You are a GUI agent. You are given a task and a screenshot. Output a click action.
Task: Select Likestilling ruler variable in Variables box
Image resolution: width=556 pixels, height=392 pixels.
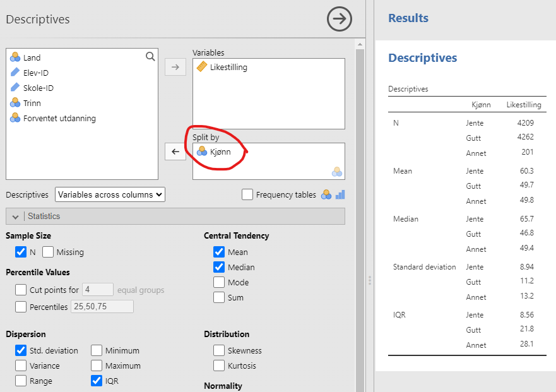click(x=228, y=67)
